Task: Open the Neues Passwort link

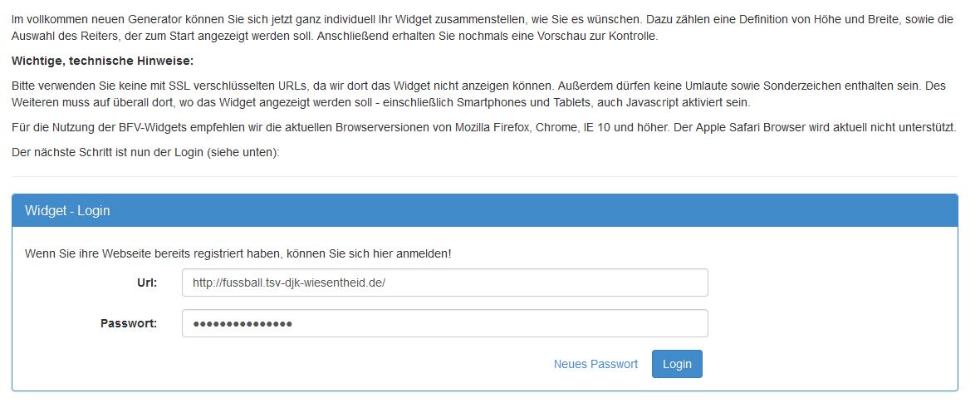Action: (595, 364)
